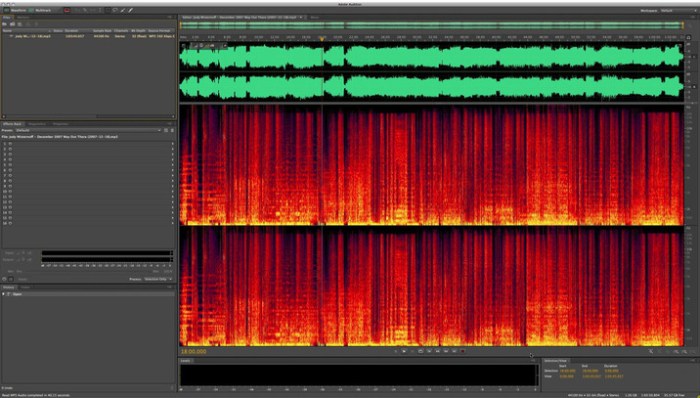Open effect menu arrow for slot 15

pyautogui.click(x=172, y=218)
